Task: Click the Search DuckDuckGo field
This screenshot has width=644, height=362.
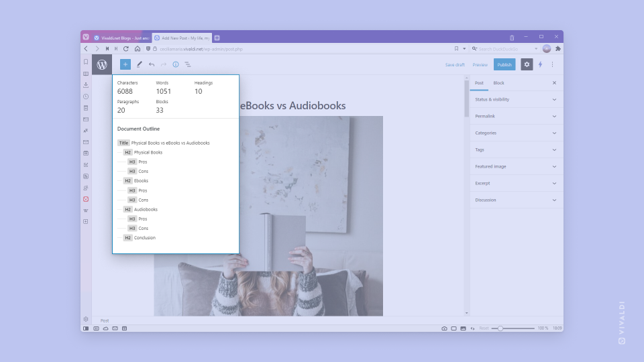Action: click(506, 49)
